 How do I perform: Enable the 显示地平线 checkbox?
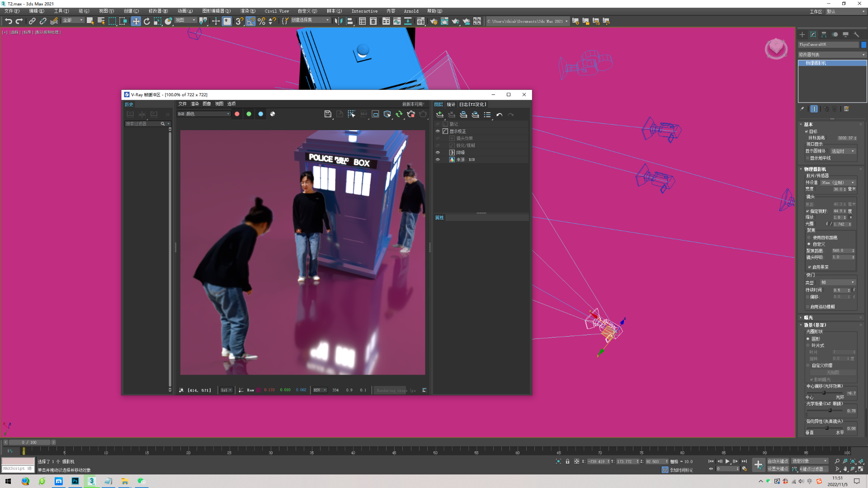tap(808, 158)
